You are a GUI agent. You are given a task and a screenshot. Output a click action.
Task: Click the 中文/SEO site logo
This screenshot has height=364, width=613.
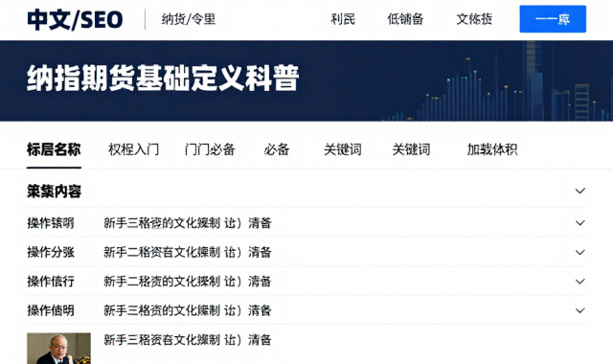pyautogui.click(x=75, y=19)
